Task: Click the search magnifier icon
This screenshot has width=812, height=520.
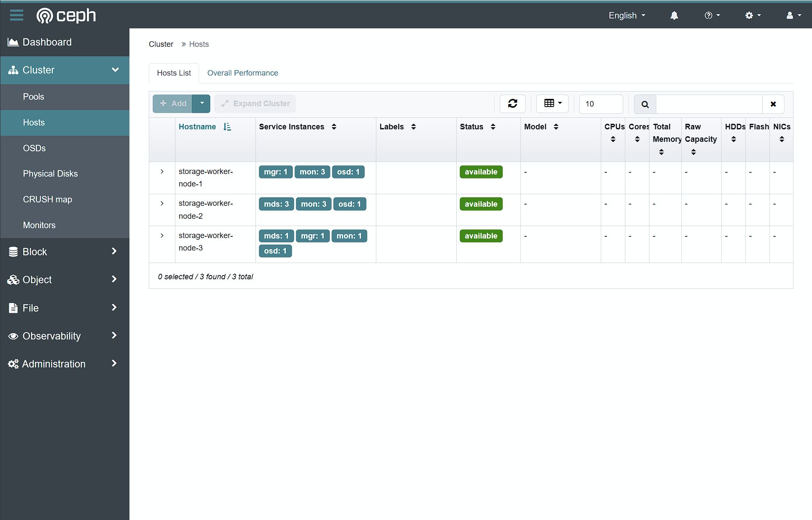Action: [x=645, y=104]
